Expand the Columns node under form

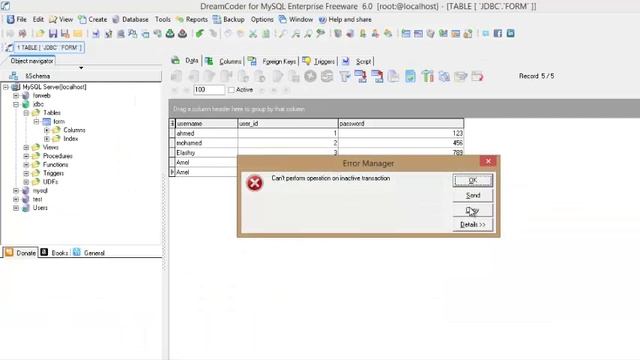click(x=47, y=130)
